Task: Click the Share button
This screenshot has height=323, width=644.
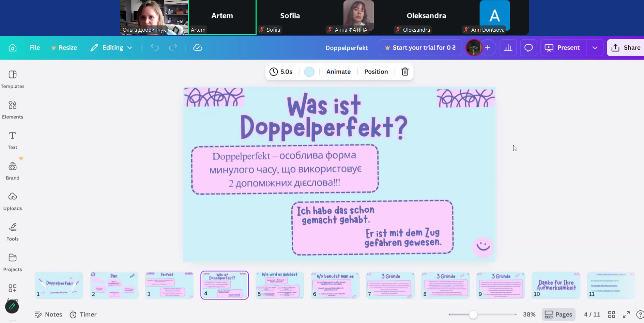Action: tap(626, 48)
